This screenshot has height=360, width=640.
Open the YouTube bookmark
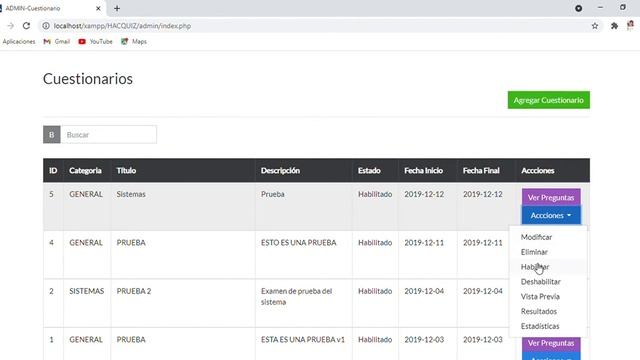coord(96,42)
